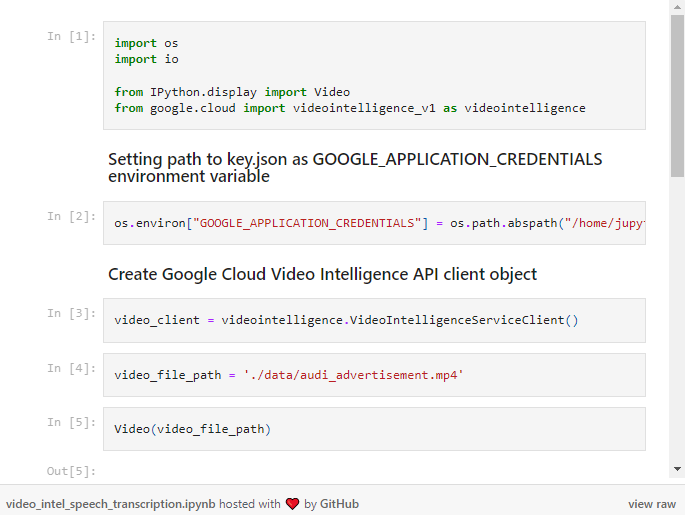The width and height of the screenshot is (685, 515).
Task: Click the red heart icon in footer
Action: click(292, 504)
